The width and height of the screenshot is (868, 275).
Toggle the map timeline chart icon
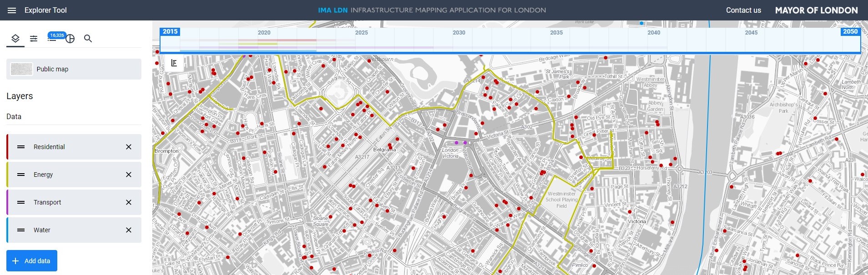174,63
